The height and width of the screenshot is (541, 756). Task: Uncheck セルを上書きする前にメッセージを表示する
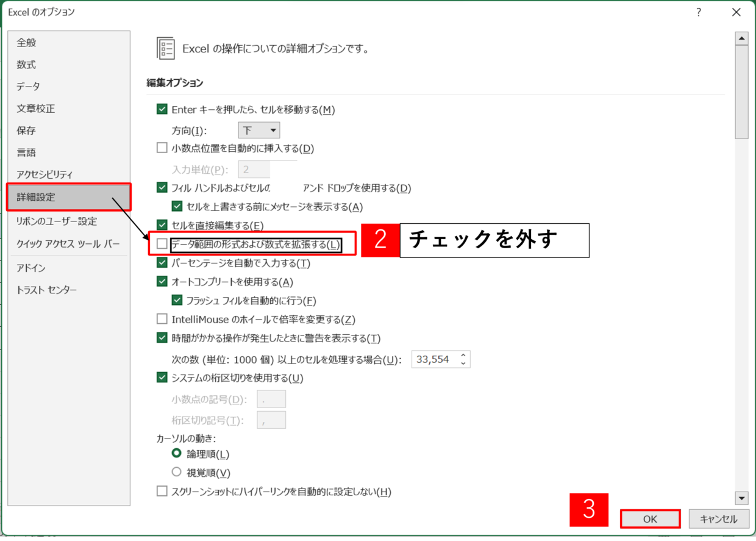click(x=177, y=207)
